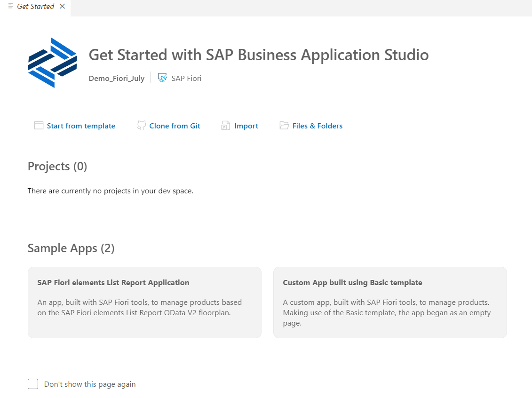
Task: Click the SAP Business Application Studio logo
Action: pyautogui.click(x=52, y=62)
